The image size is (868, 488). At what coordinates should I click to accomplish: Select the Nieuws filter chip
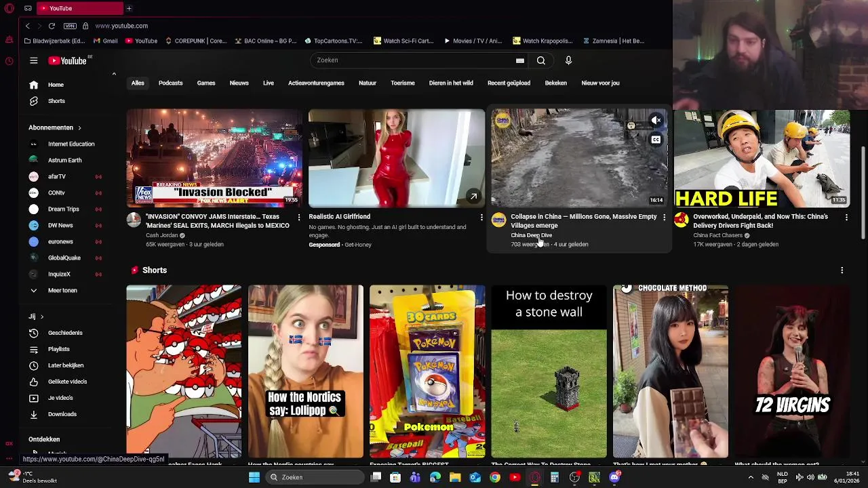tap(239, 83)
